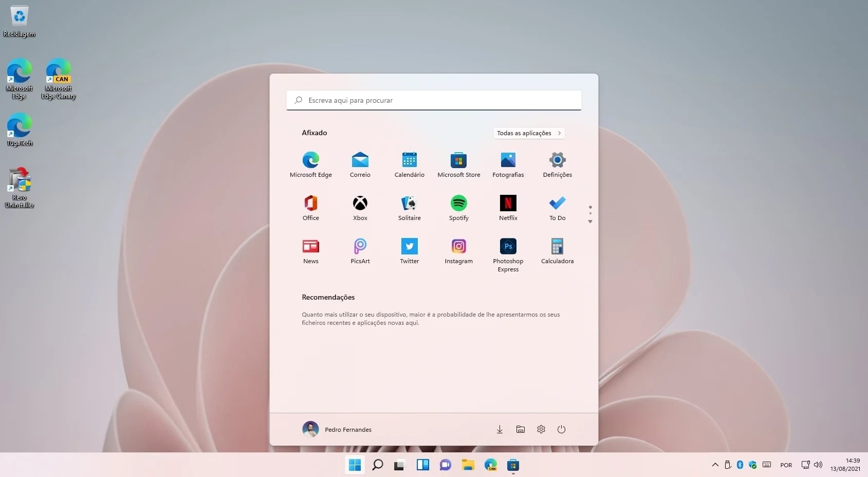Viewport: 868px width, 477px height.
Task: Open Teams Chat on taskbar
Action: click(445, 465)
